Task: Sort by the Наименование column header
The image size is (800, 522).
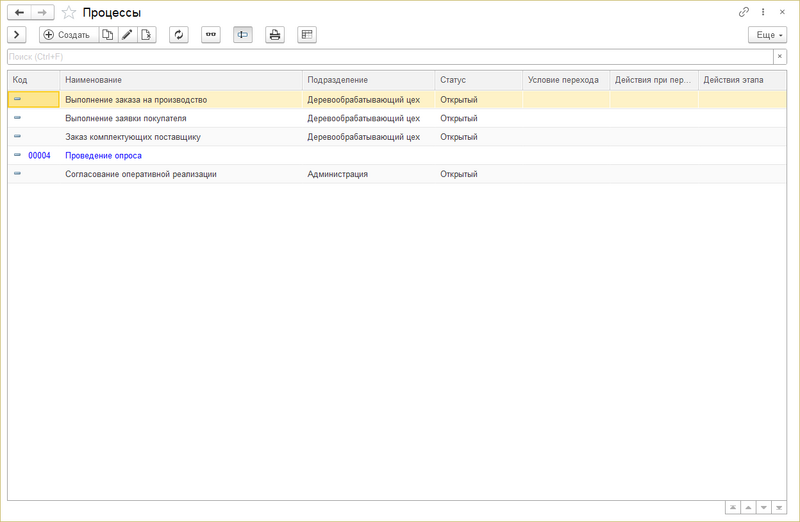Action: coord(181,80)
